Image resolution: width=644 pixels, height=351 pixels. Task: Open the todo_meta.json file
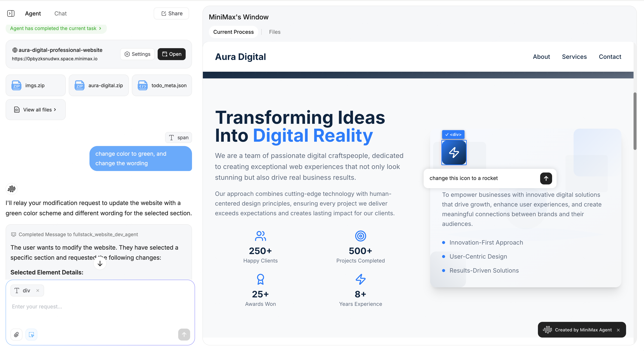tap(162, 86)
